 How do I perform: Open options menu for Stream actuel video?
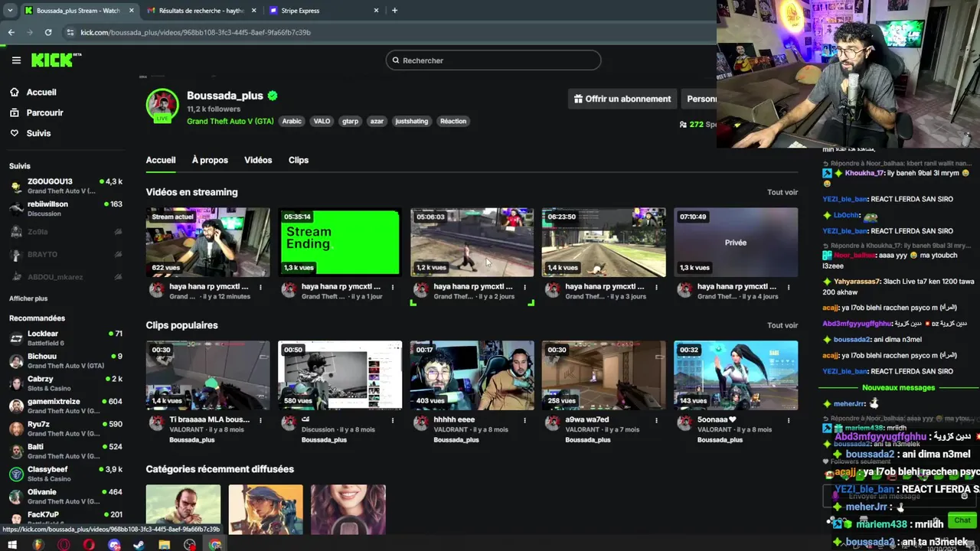pyautogui.click(x=260, y=287)
